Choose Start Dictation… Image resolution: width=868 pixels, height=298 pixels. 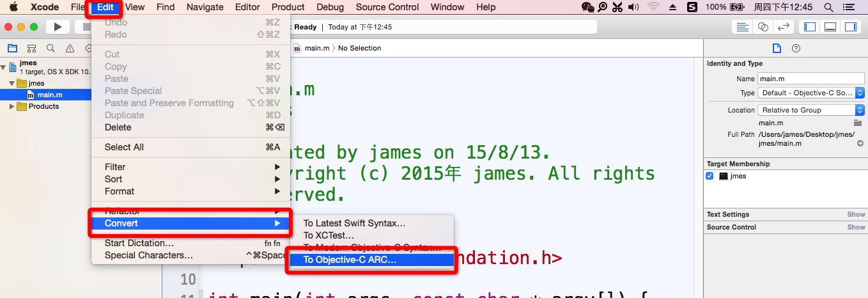click(190, 243)
